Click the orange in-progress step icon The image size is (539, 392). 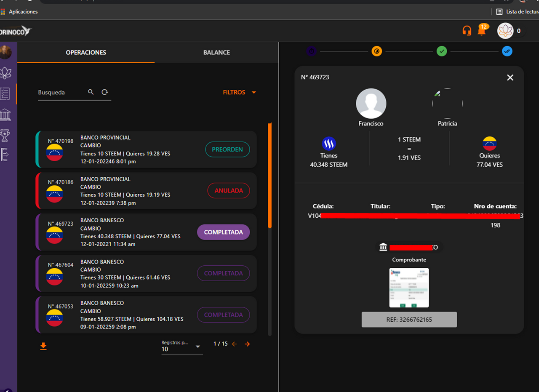[376, 51]
